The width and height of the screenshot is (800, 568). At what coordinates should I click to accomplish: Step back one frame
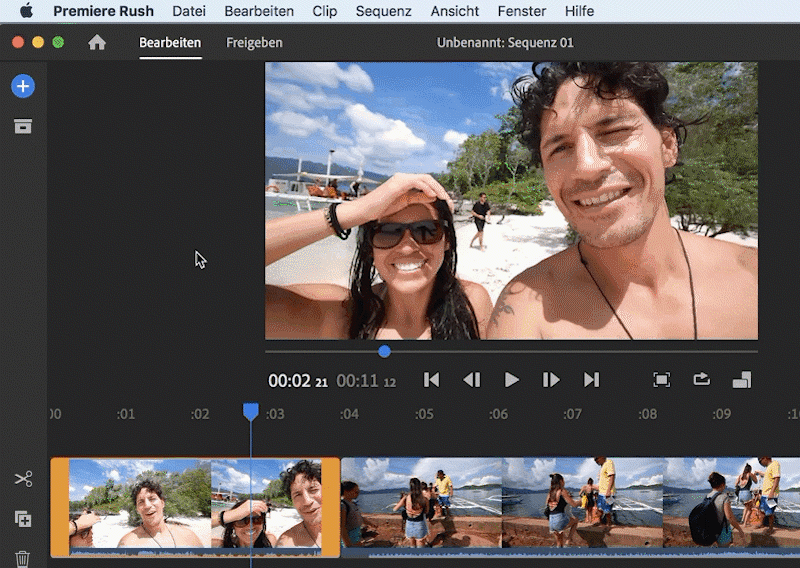(472, 380)
